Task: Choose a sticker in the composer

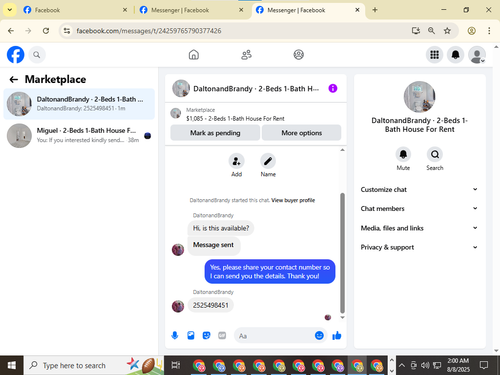Action: [x=206, y=335]
